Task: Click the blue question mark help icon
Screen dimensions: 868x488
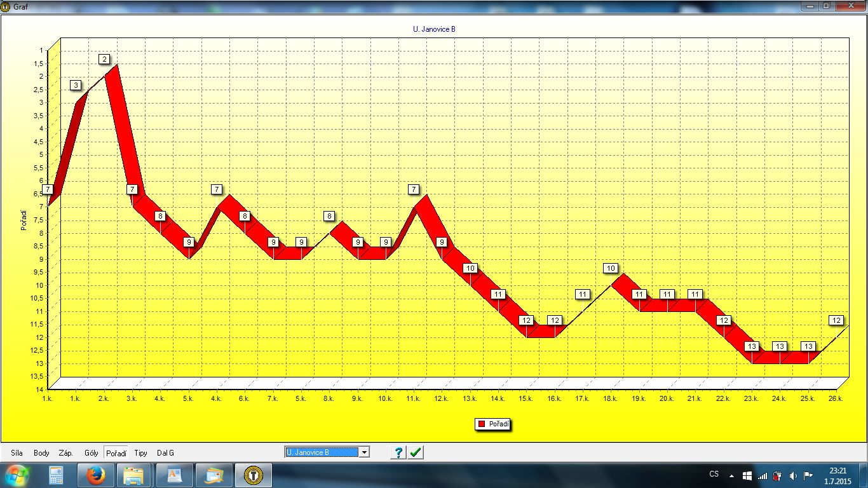Action: click(x=398, y=452)
